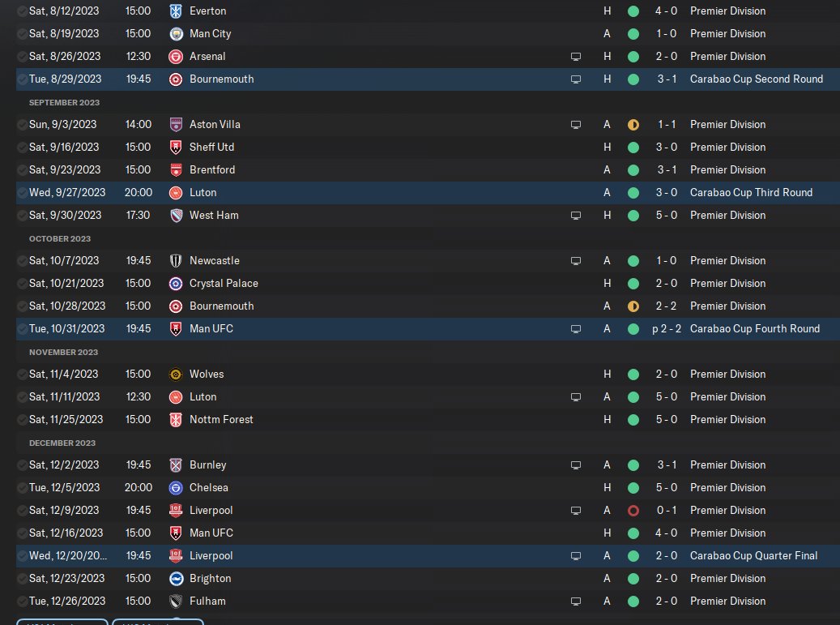Click the Wolves club badge
This screenshot has height=625, width=840.
pos(175,375)
